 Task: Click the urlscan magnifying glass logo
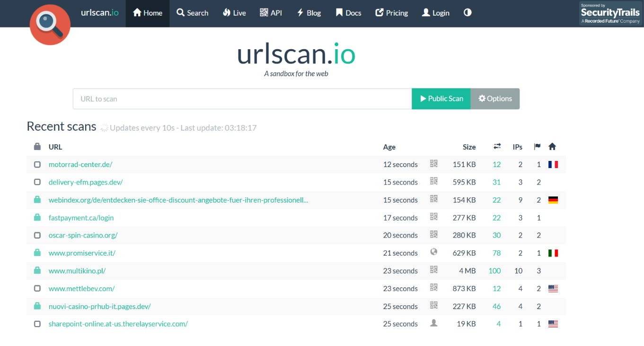click(x=50, y=25)
